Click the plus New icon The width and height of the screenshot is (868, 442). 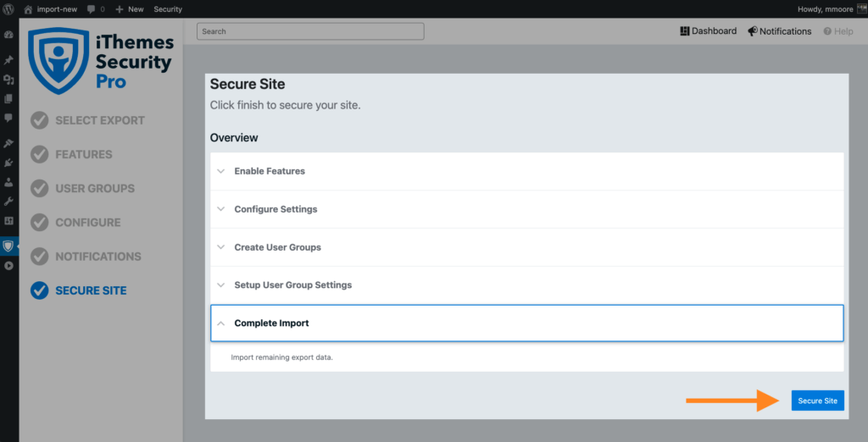119,9
